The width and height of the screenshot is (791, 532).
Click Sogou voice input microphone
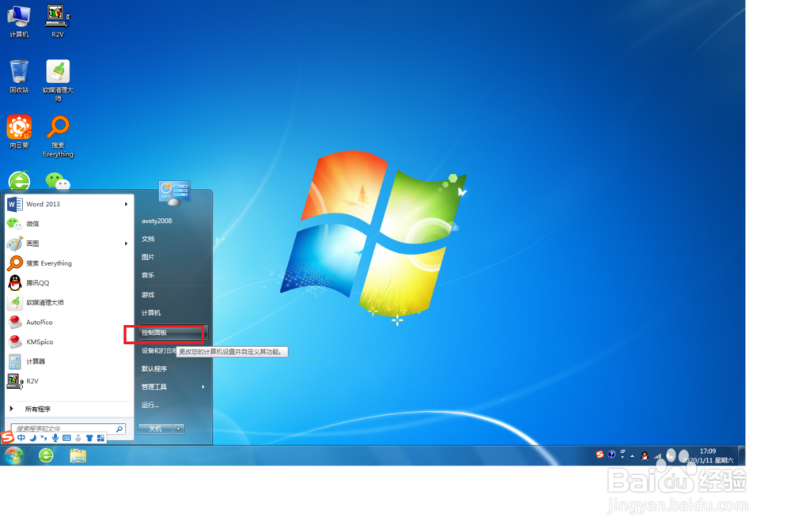(x=55, y=438)
